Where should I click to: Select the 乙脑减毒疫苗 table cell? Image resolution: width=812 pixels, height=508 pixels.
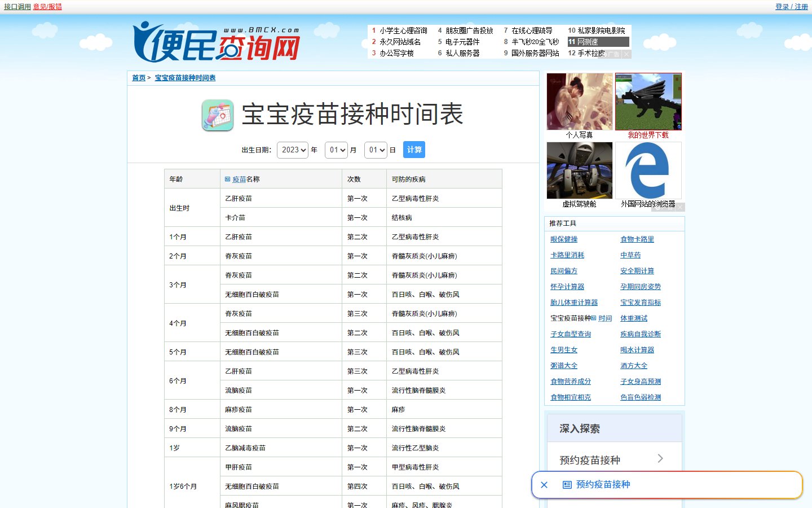281,448
